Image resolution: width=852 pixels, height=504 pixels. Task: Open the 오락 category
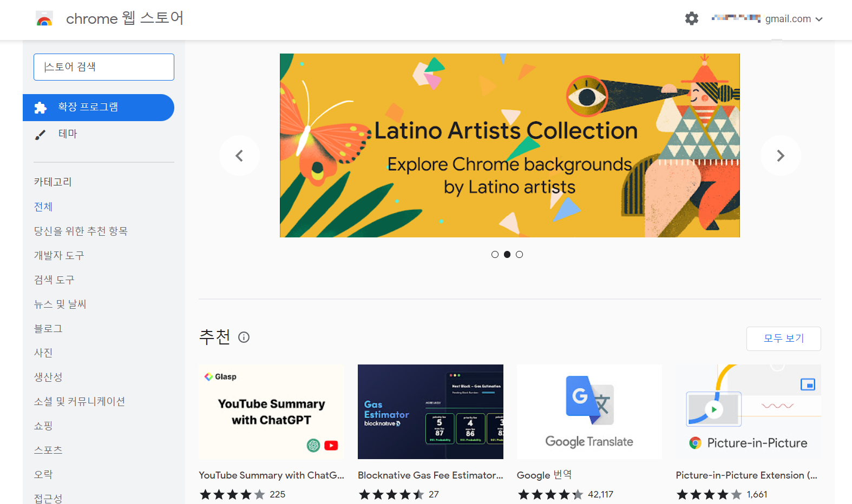click(43, 474)
